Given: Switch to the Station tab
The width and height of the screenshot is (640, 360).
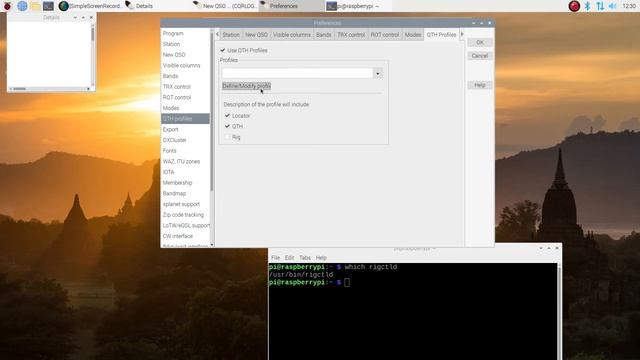Looking at the screenshot, I should coord(231,35).
